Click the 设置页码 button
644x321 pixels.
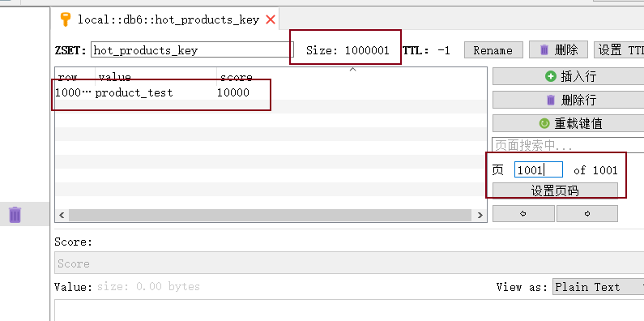pyautogui.click(x=555, y=190)
